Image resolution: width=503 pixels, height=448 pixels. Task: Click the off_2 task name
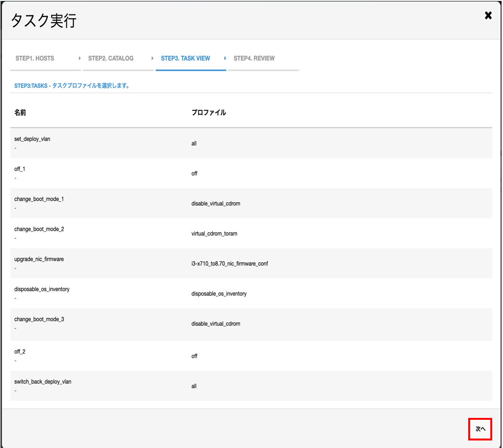pyautogui.click(x=20, y=352)
